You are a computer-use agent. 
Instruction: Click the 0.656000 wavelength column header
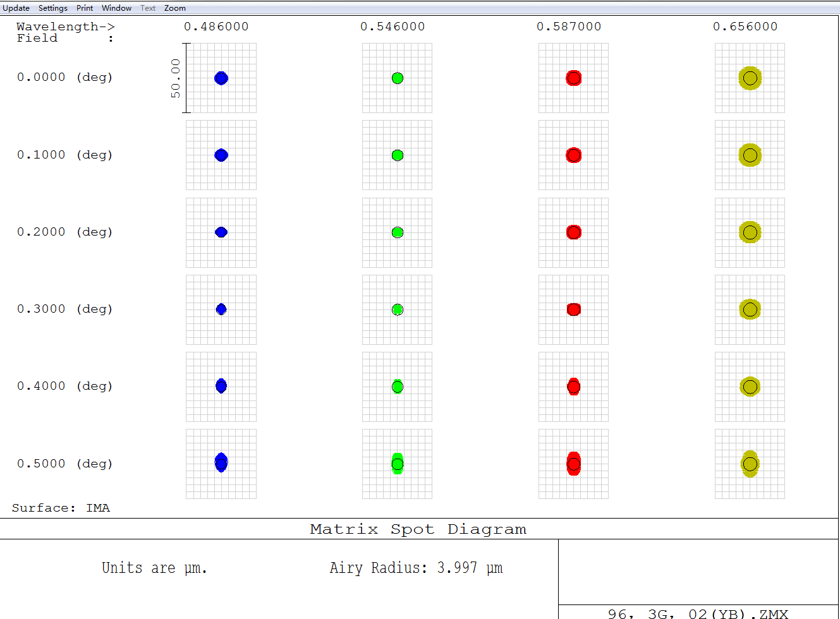[745, 27]
